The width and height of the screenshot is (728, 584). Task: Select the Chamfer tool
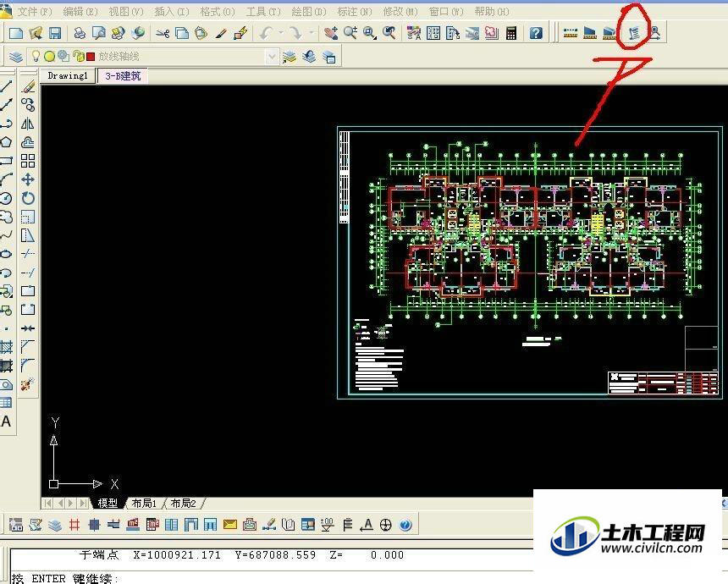[28, 347]
